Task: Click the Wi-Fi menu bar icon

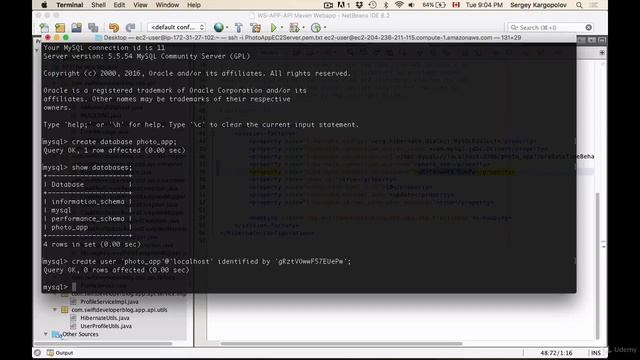Action: pos(399,5)
